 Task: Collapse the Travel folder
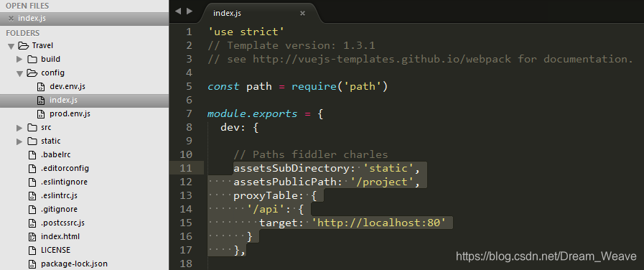[x=11, y=46]
